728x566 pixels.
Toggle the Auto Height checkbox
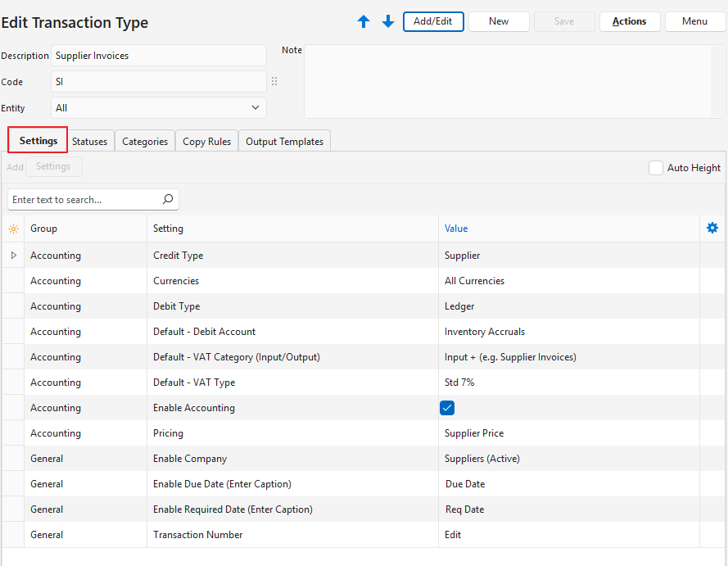(x=656, y=168)
